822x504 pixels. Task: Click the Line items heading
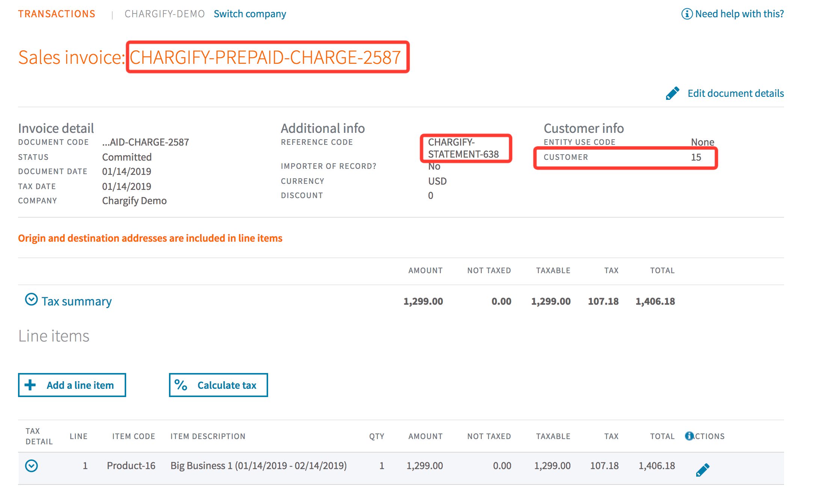(54, 336)
